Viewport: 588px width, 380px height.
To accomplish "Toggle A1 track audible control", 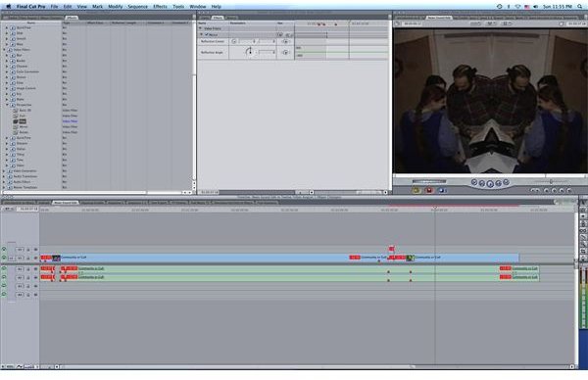I will coord(4,268).
